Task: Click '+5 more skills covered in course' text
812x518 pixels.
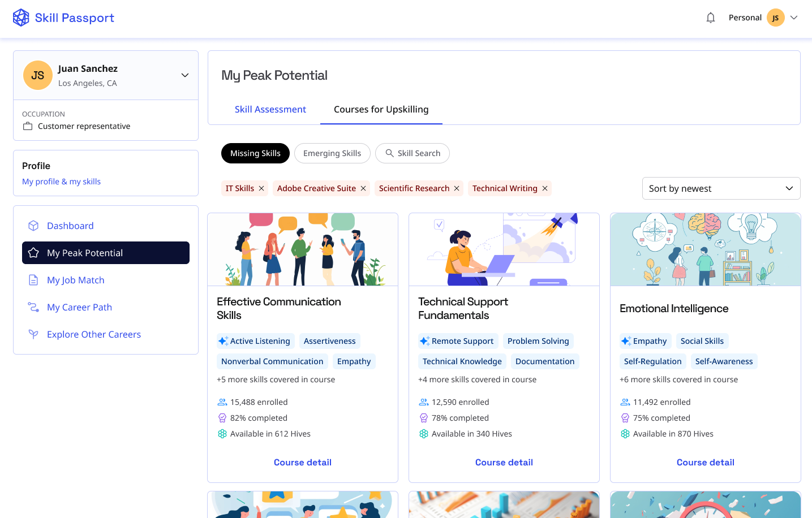Action: 276,379
